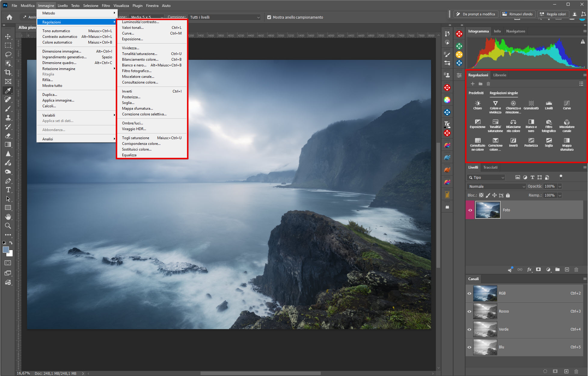Viewport: 588px width, 376px height.
Task: Switch to the Navigatore tab
Action: (x=516, y=31)
